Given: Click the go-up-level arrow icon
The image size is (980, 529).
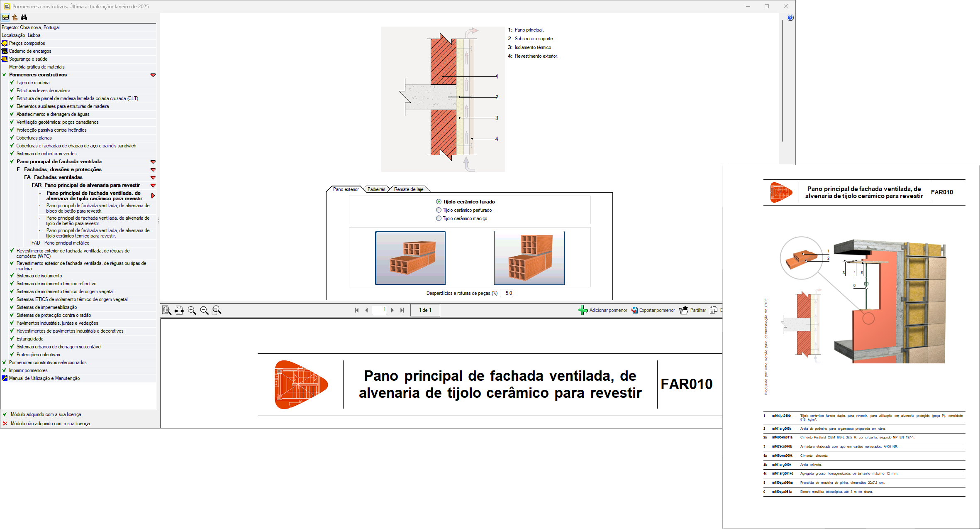Looking at the screenshot, I should point(15,17).
